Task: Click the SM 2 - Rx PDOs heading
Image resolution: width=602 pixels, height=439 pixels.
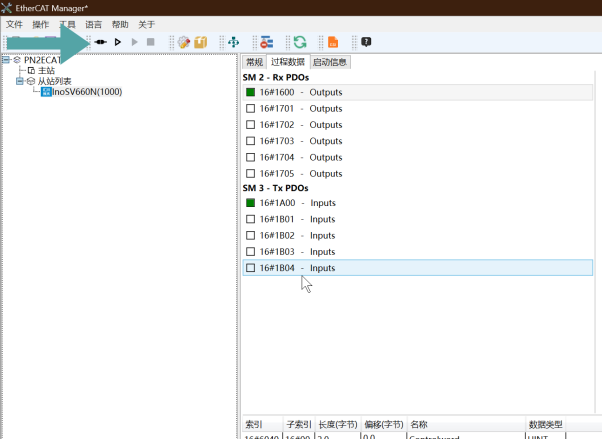Action: [276, 78]
